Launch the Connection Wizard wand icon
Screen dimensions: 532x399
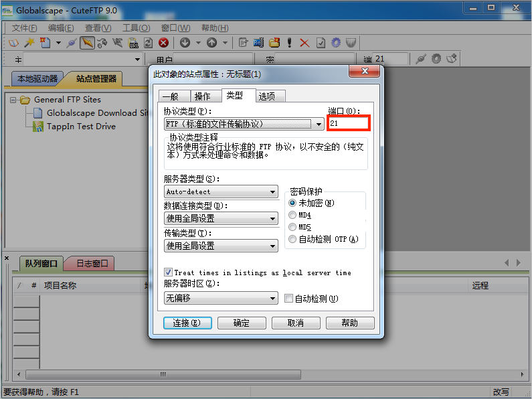coord(29,43)
